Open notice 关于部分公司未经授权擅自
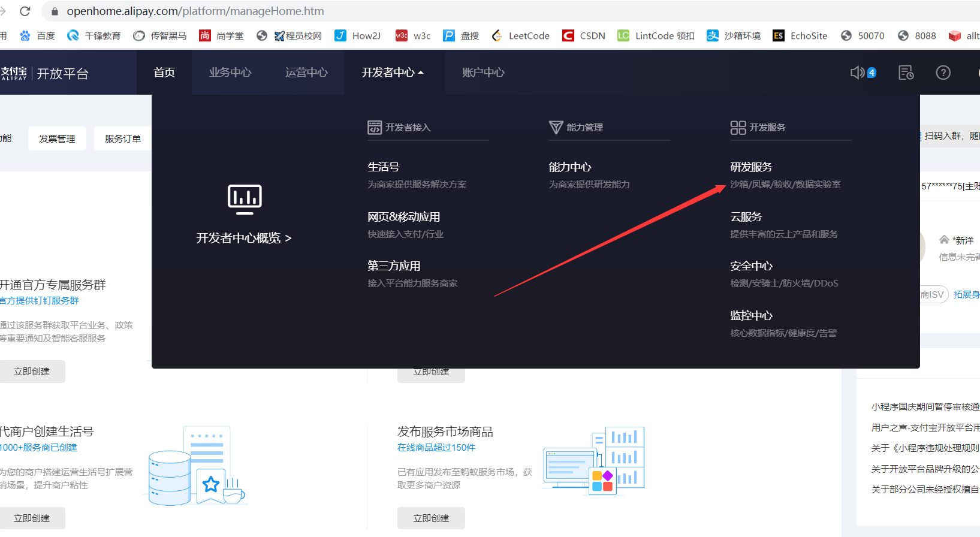 [x=925, y=489]
